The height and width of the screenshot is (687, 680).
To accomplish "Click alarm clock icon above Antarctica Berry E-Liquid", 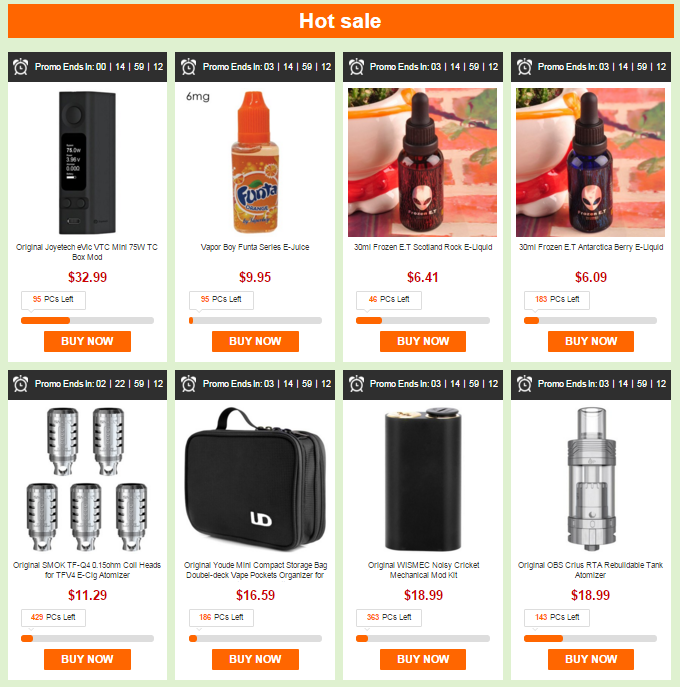I will pos(524,67).
